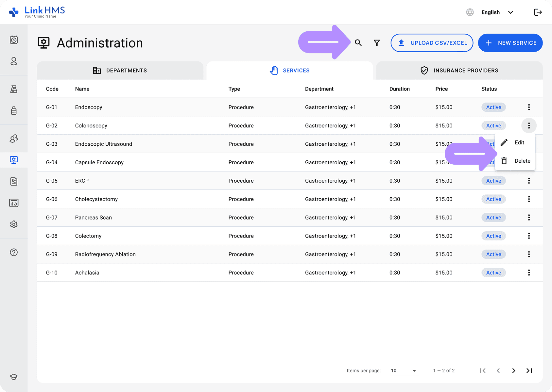Open the laboratory section from the sidebar
Screen dimensions: 552x392
(x=14, y=89)
